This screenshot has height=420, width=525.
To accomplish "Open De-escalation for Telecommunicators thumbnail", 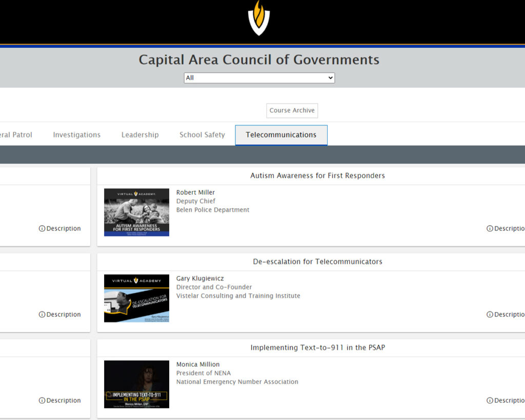I will (x=136, y=298).
